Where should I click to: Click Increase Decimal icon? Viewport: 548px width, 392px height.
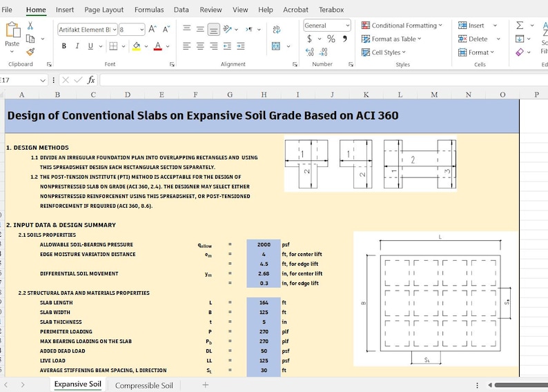pyautogui.click(x=310, y=52)
